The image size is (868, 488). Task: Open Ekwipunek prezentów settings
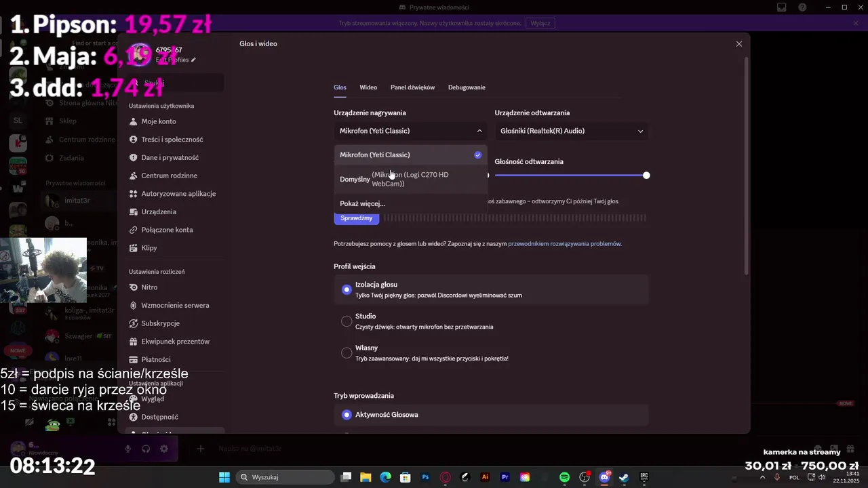(x=175, y=342)
